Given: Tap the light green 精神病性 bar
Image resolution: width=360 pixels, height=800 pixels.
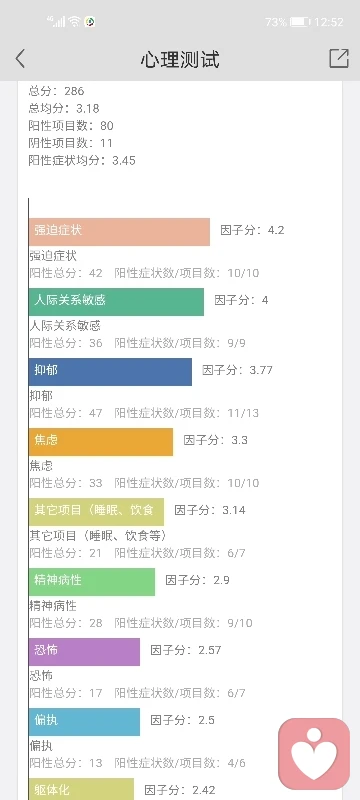Looking at the screenshot, I should (x=92, y=581).
